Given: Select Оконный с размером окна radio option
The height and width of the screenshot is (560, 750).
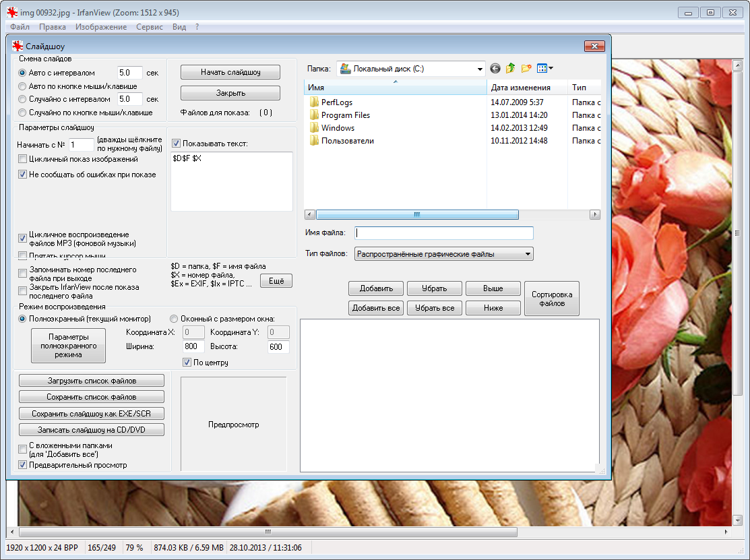Looking at the screenshot, I should click(x=174, y=319).
